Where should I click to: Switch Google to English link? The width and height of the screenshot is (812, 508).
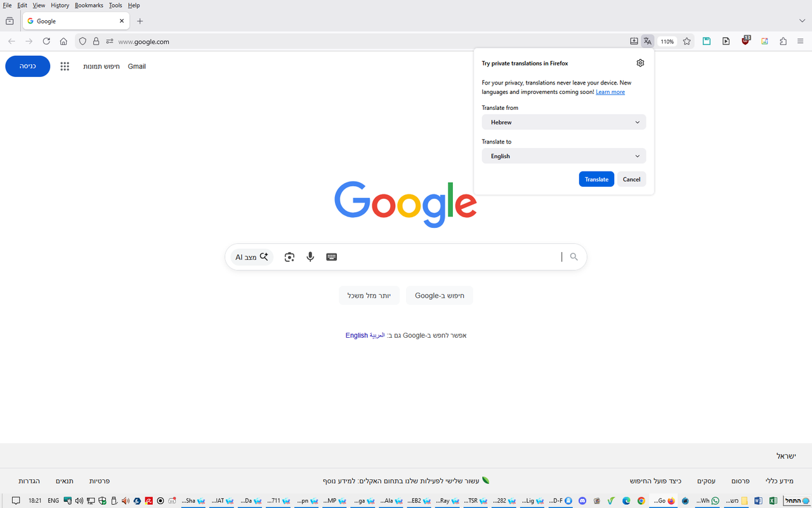coord(357,335)
